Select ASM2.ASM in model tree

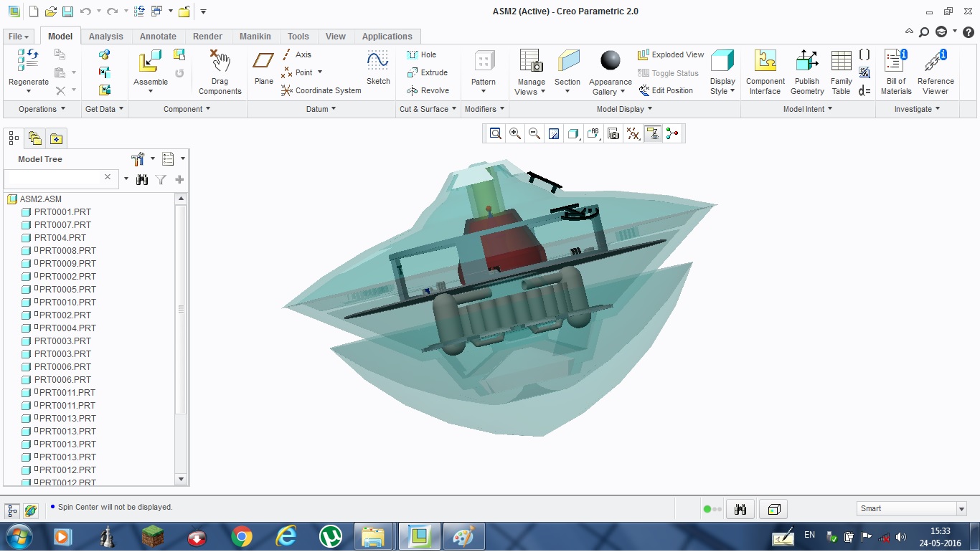coord(41,199)
